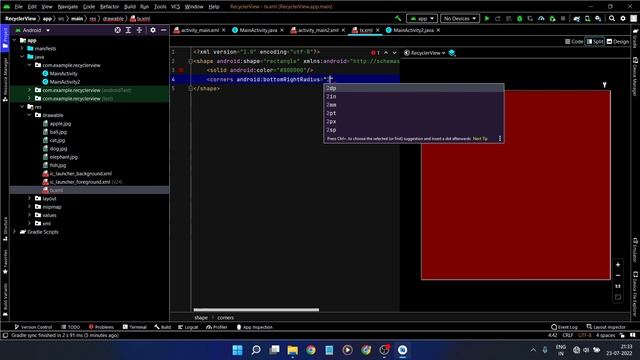Click the color gutter swatch on line 3
640x360 pixels.
tap(181, 70)
